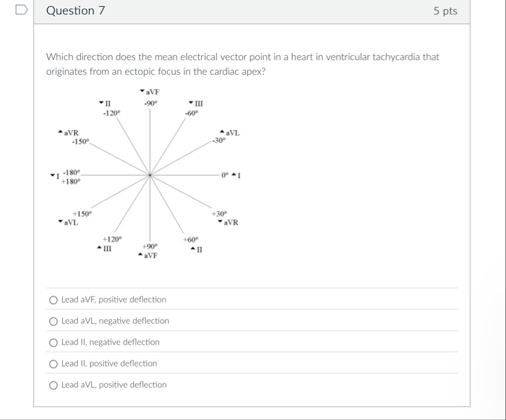Click the Lead II -120° arrow marker
The height and width of the screenshot is (420, 506).
pos(101,101)
